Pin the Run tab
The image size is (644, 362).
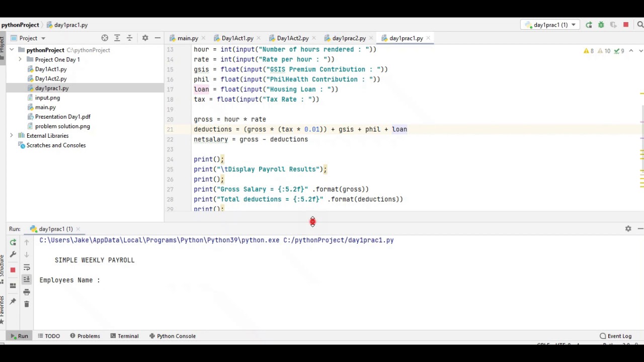pos(13,301)
